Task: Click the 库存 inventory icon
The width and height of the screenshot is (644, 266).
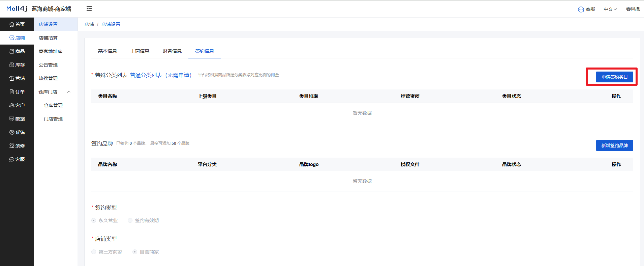Action: 12,65
